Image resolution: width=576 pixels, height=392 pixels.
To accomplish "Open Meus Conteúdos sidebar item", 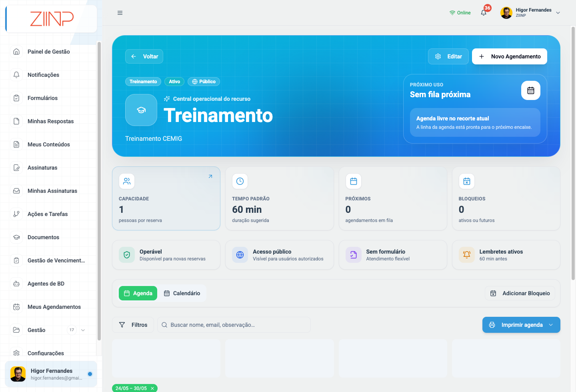I will point(48,144).
